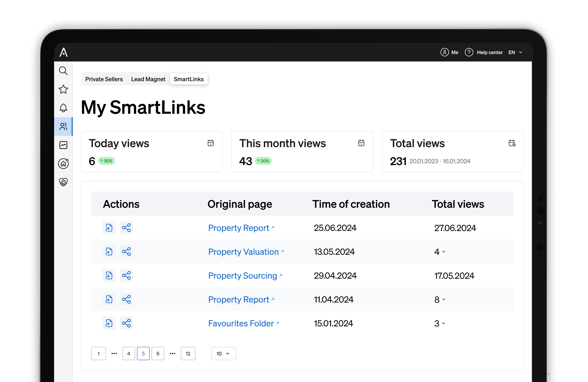Open the search tool in the sidebar
The width and height of the screenshot is (588, 382).
click(x=63, y=71)
